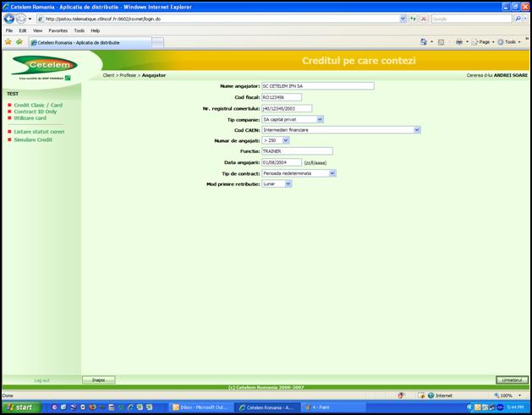The height and width of the screenshot is (415, 532).
Task: Click the Urmatorul button
Action: coord(512,380)
